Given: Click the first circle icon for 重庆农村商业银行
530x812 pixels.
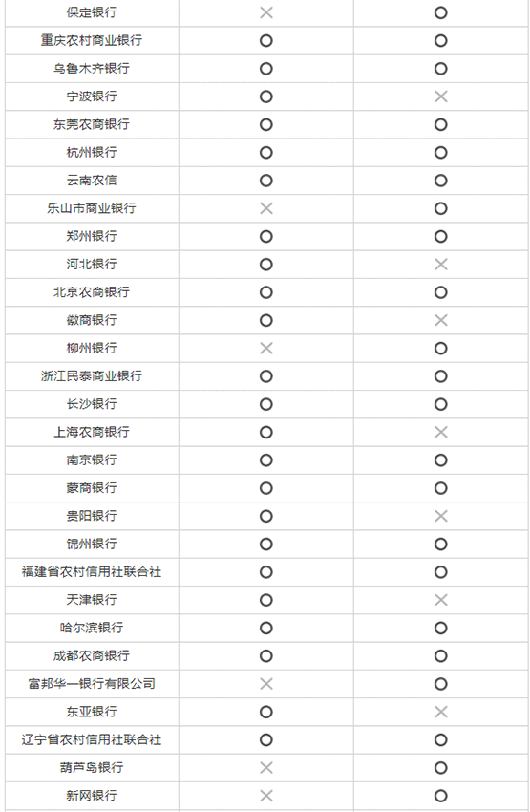Looking at the screenshot, I should pos(266,40).
